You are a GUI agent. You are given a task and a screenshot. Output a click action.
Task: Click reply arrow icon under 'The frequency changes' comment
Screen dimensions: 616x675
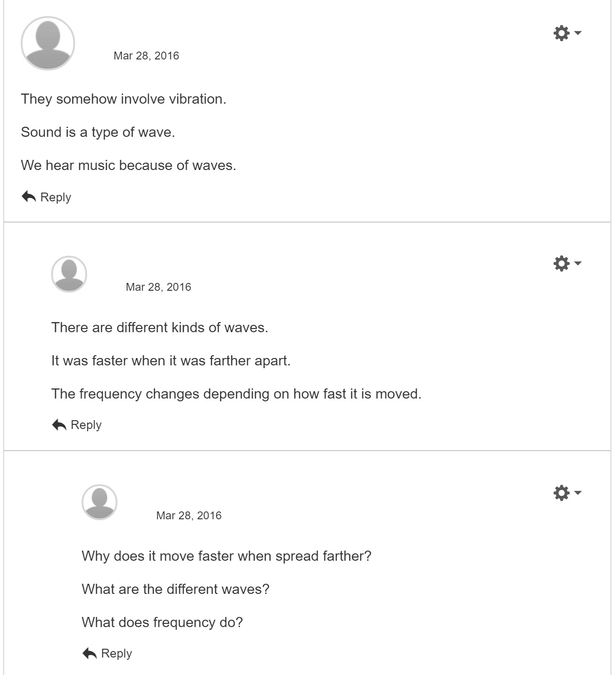coord(59,425)
